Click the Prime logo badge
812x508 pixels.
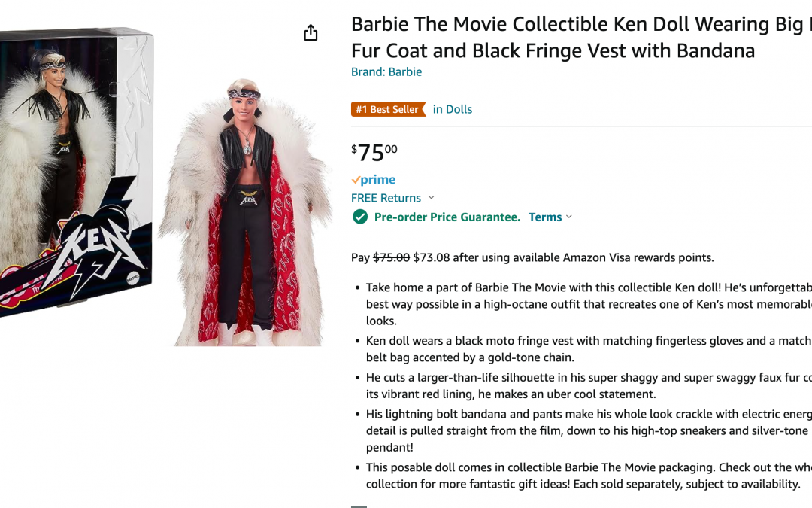point(374,180)
